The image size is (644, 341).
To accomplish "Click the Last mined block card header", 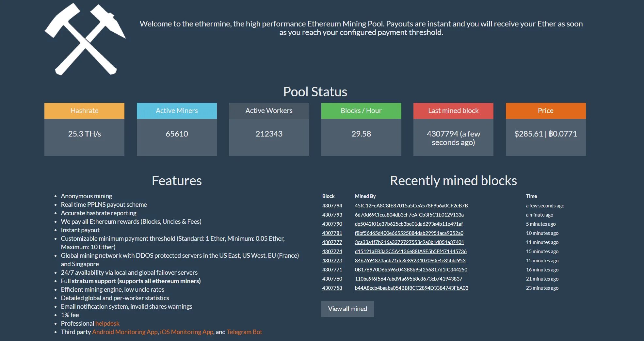I will click(x=453, y=111).
